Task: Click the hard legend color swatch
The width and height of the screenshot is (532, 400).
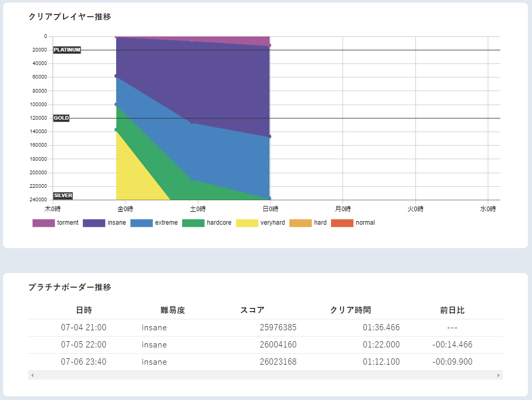Action: (300, 223)
